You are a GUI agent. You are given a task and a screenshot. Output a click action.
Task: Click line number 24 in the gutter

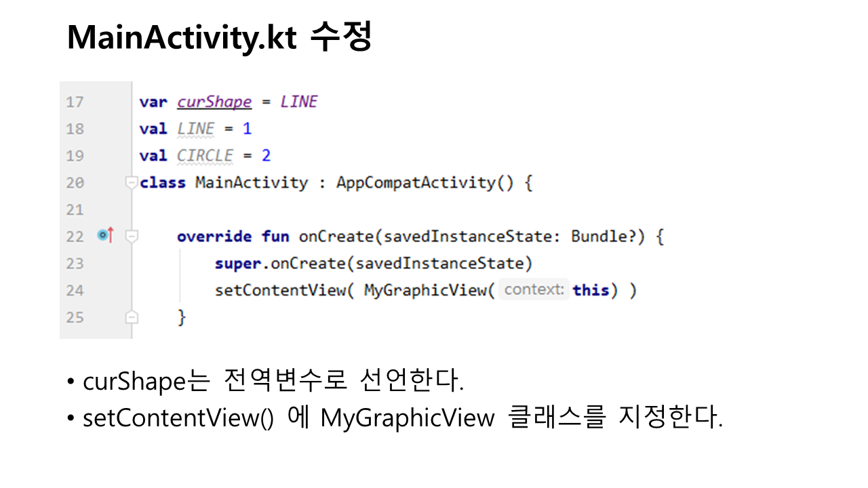[x=75, y=291]
